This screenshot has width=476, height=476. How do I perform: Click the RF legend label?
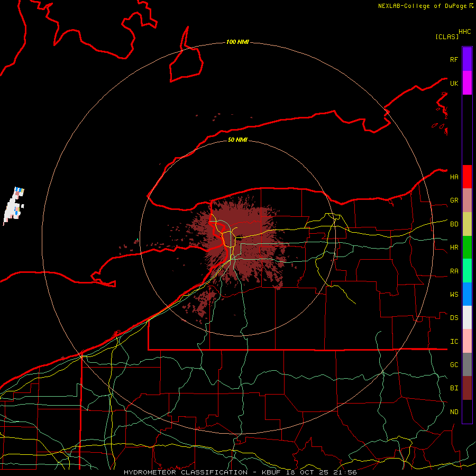point(454,59)
